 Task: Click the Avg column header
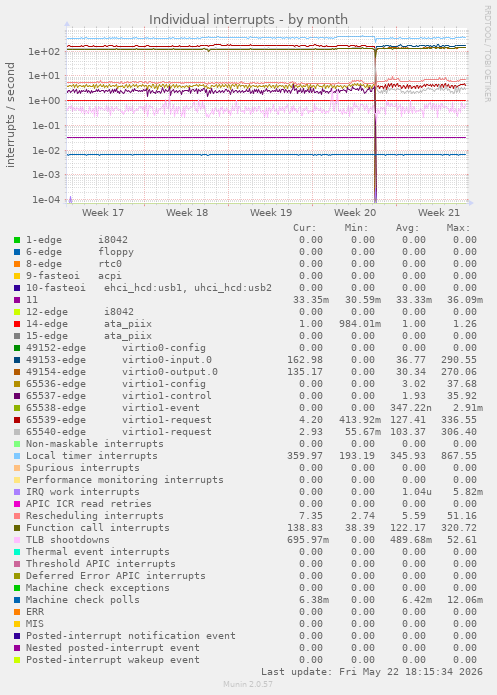407,228
